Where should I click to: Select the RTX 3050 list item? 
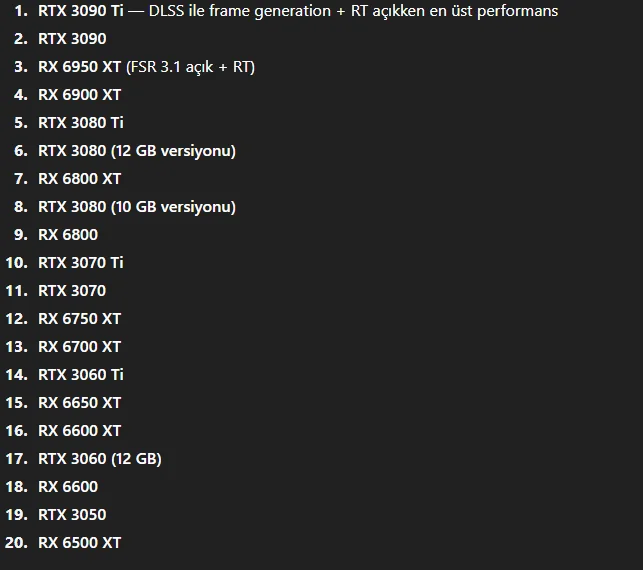click(72, 515)
